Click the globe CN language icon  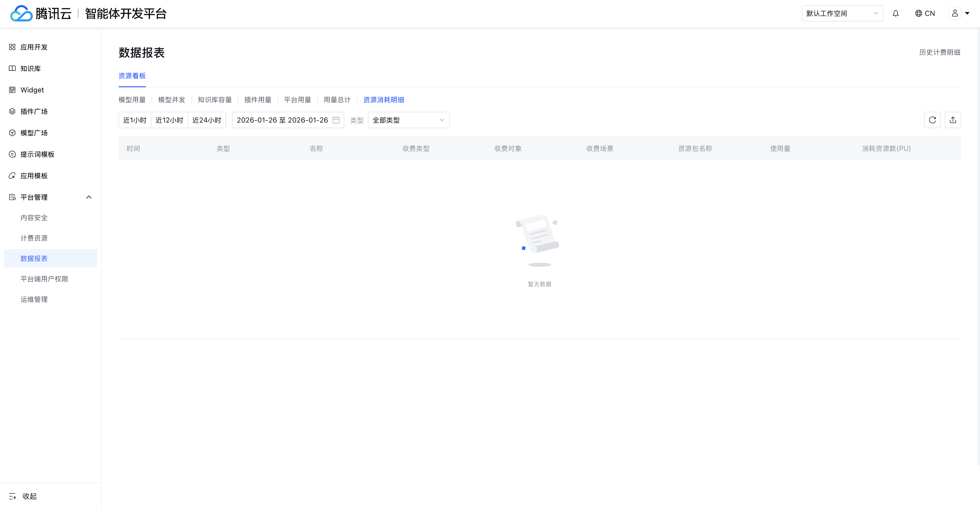pyautogui.click(x=924, y=14)
